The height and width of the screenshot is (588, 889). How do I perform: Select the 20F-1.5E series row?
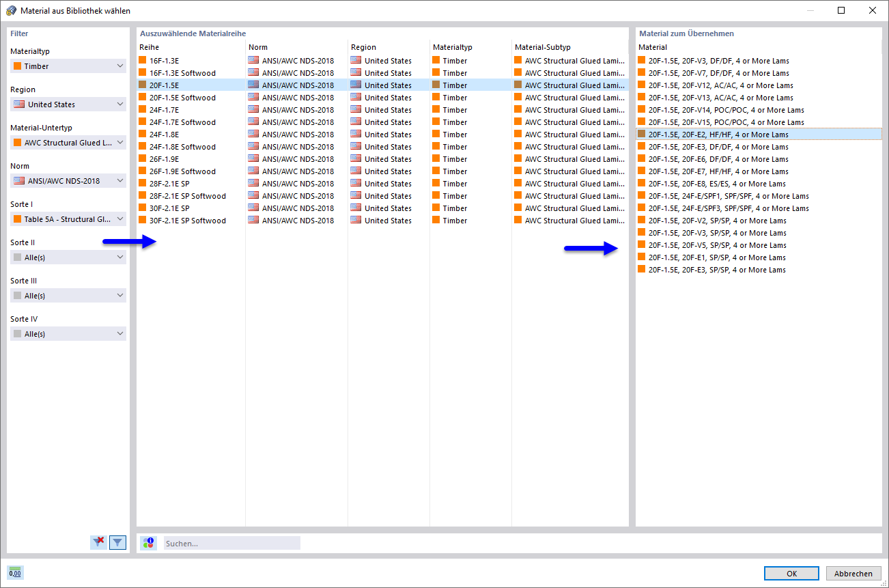[x=382, y=85]
